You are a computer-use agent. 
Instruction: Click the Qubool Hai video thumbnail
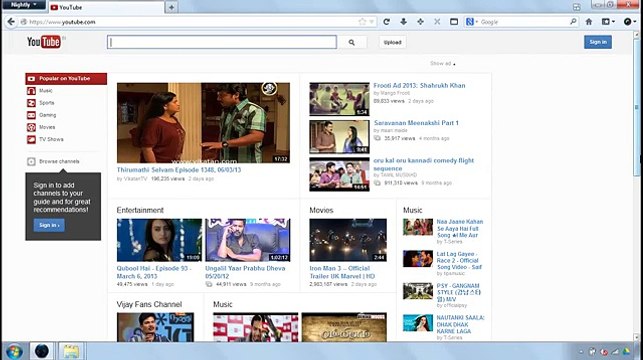(159, 240)
